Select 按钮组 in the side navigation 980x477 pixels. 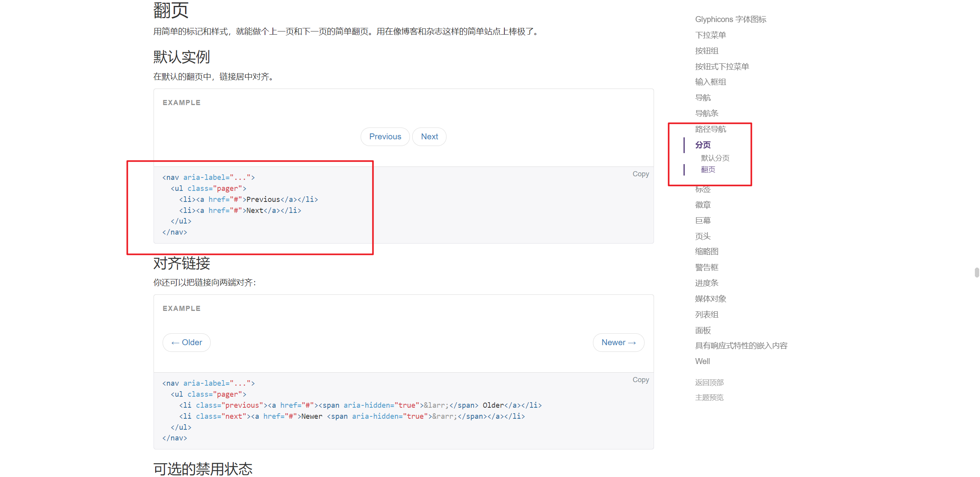(707, 51)
